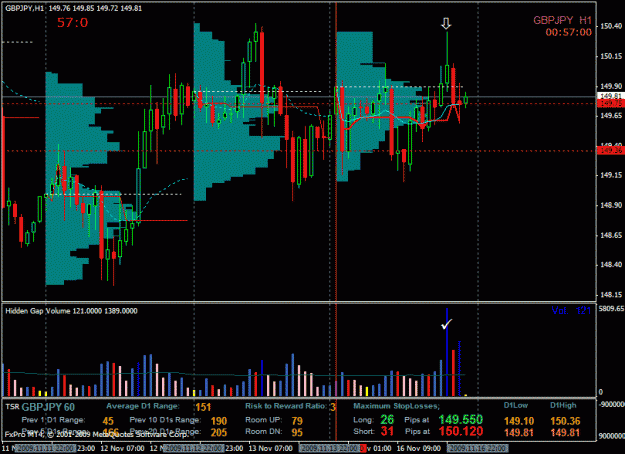Click the 148.15 price axis label

(x=611, y=295)
